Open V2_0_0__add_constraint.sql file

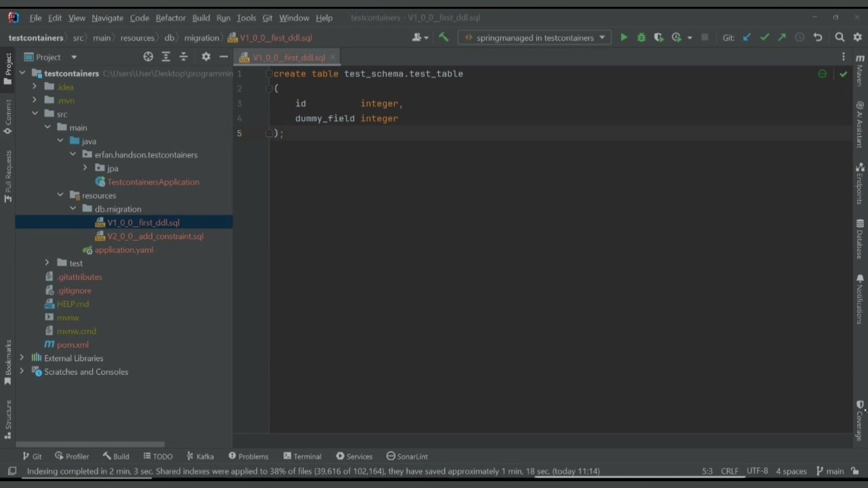154,236
